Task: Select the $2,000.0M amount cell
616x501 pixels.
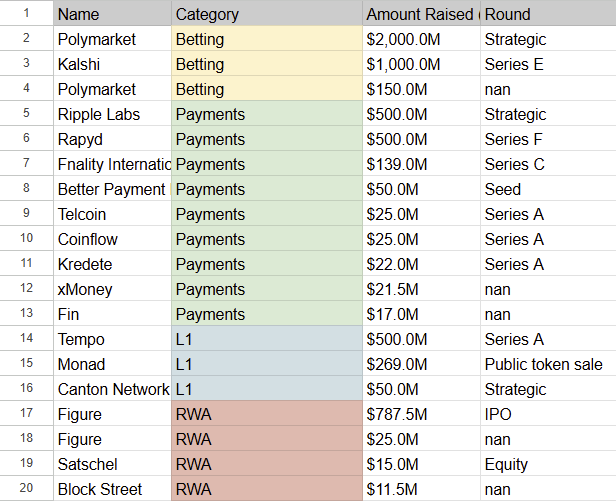Action: point(421,39)
